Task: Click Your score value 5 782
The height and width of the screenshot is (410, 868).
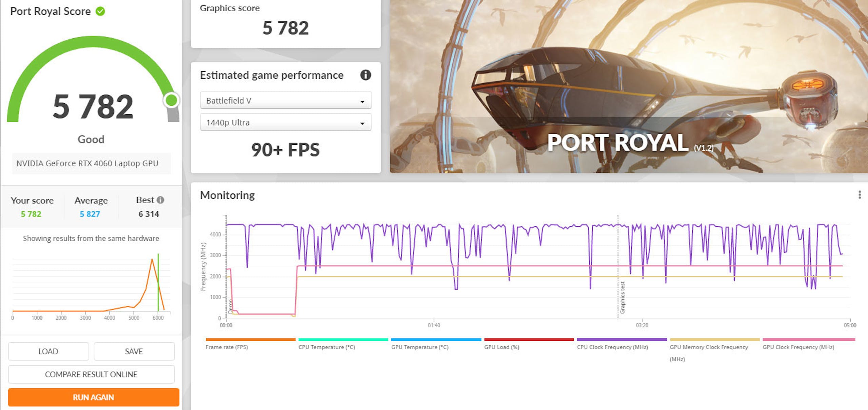Action: point(31,214)
